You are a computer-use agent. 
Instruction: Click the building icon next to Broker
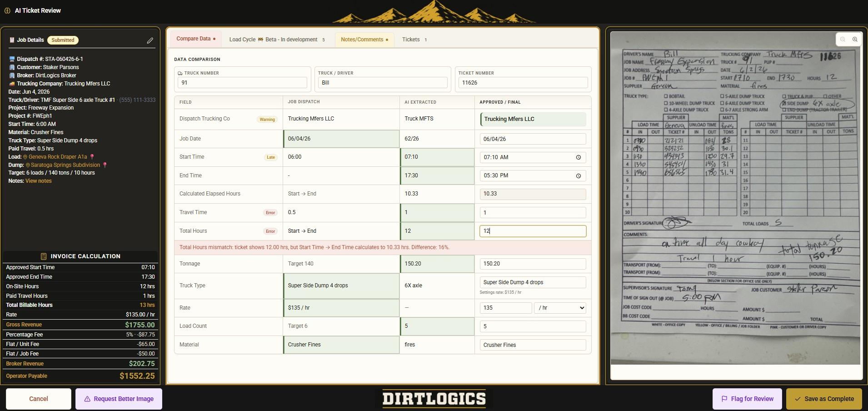12,75
